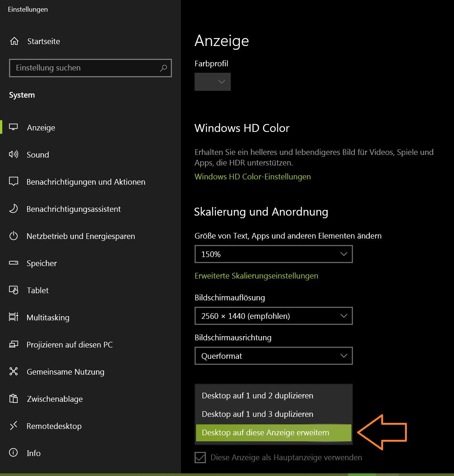Click the Remotedesktop icon

click(x=14, y=426)
